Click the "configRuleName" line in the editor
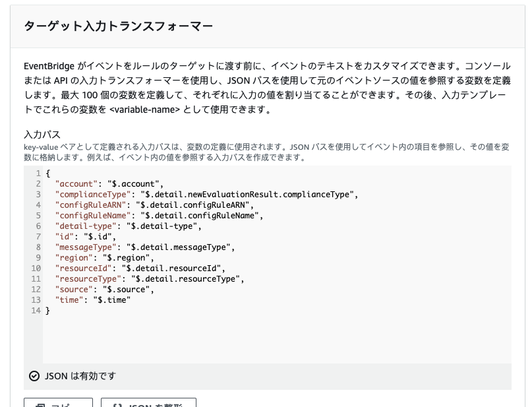The width and height of the screenshot is (532, 407). [159, 216]
